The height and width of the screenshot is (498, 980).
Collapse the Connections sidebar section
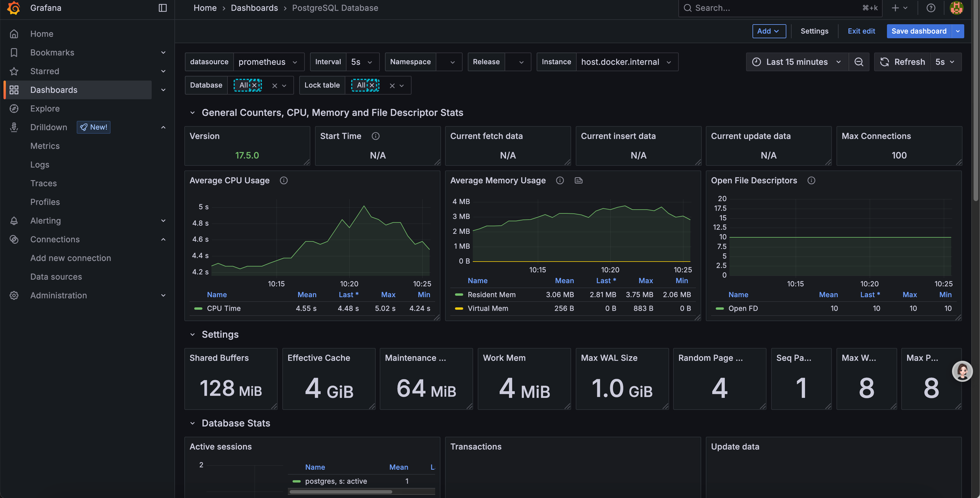(163, 239)
